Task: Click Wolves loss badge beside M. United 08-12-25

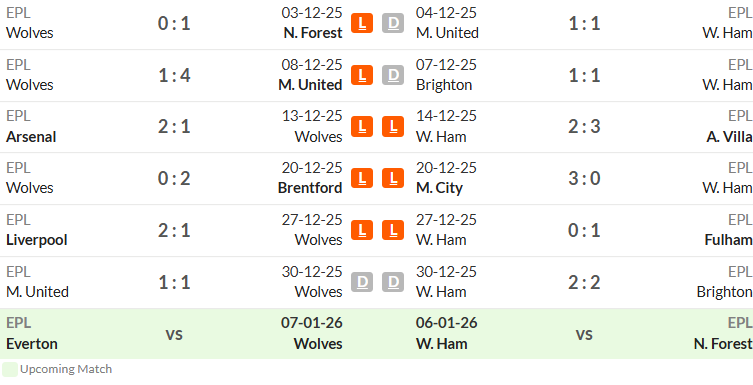Action: 362,75
